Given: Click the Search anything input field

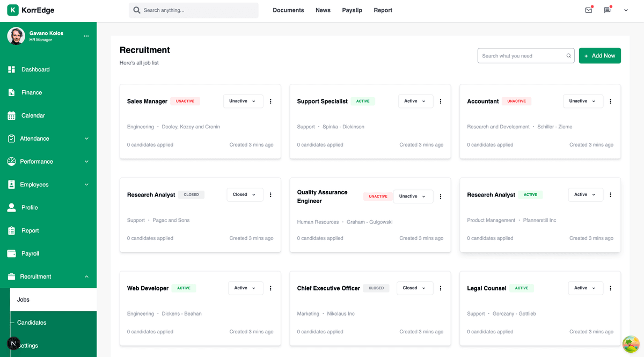Looking at the screenshot, I should pos(193,10).
